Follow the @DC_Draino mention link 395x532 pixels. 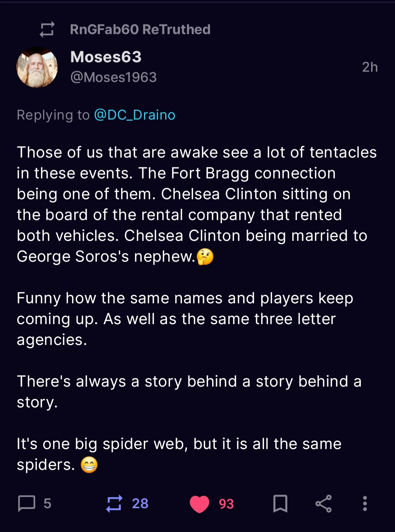(x=135, y=115)
